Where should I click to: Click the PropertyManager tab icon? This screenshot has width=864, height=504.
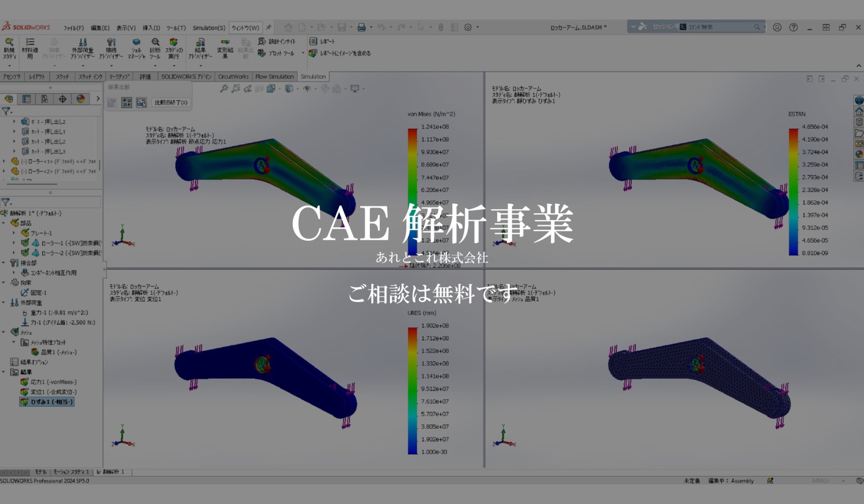[x=27, y=99]
